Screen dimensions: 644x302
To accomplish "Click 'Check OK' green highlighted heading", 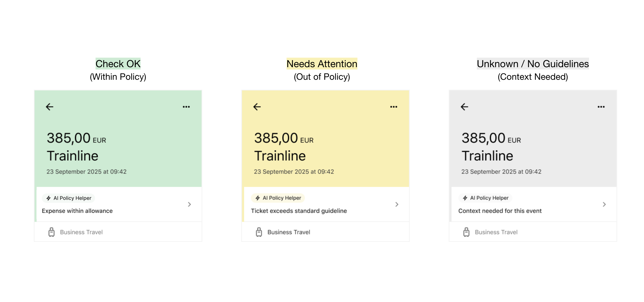I will [118, 64].
